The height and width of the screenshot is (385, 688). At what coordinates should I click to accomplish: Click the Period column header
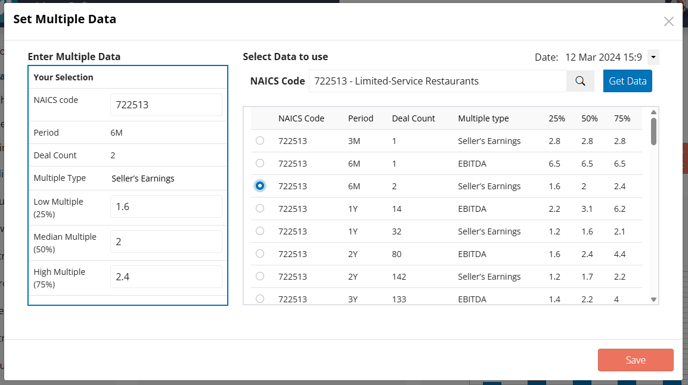[x=360, y=119]
